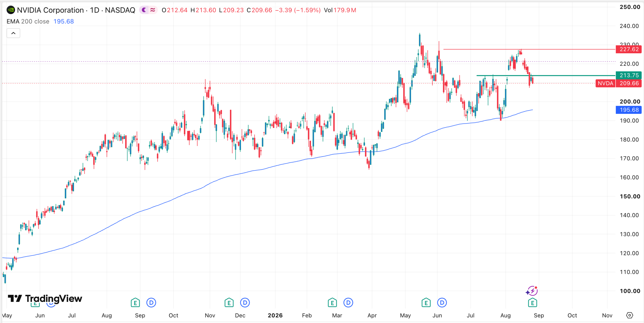Click the green 213.75 price axis tag
The image size is (644, 323).
(629, 75)
